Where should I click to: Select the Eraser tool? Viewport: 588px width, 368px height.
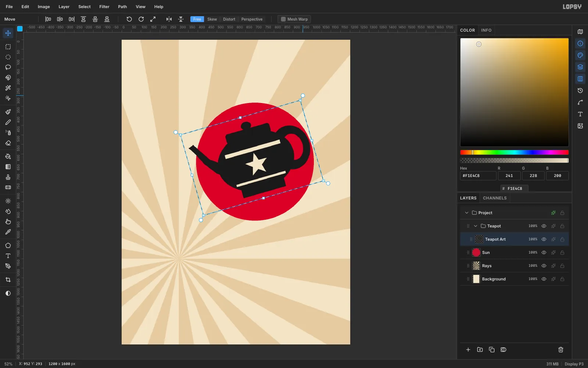click(8, 143)
